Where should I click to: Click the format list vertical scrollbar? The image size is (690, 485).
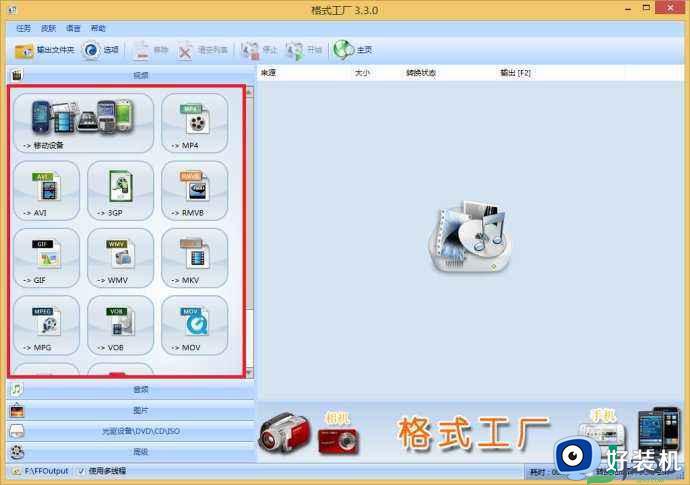coord(249,230)
